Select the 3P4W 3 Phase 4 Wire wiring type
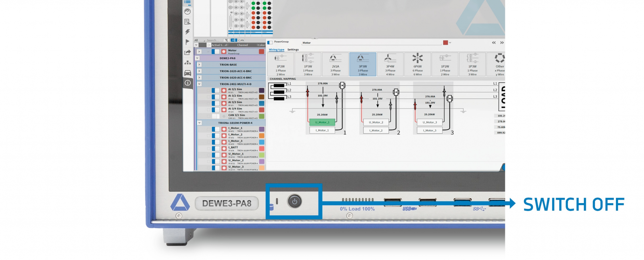The image size is (644, 260). [390, 64]
